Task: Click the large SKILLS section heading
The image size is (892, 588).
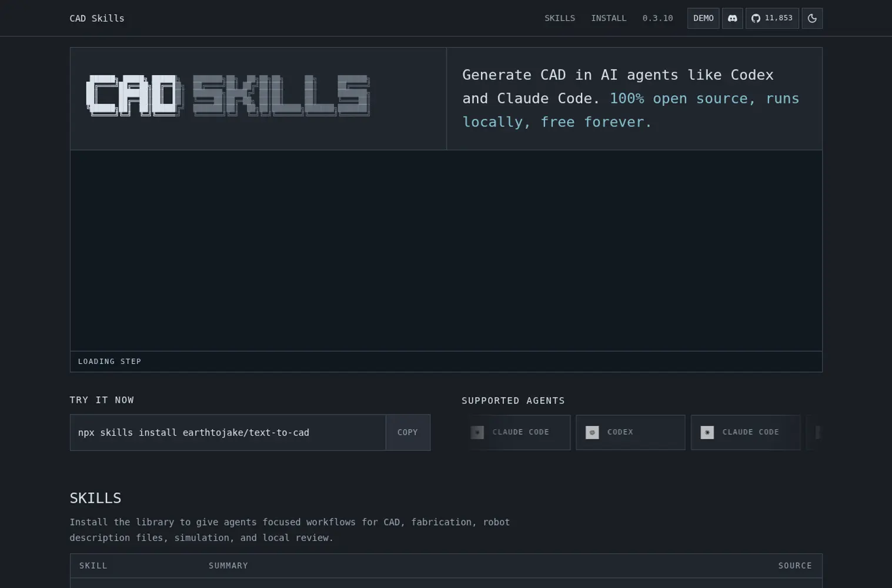Action: point(95,498)
